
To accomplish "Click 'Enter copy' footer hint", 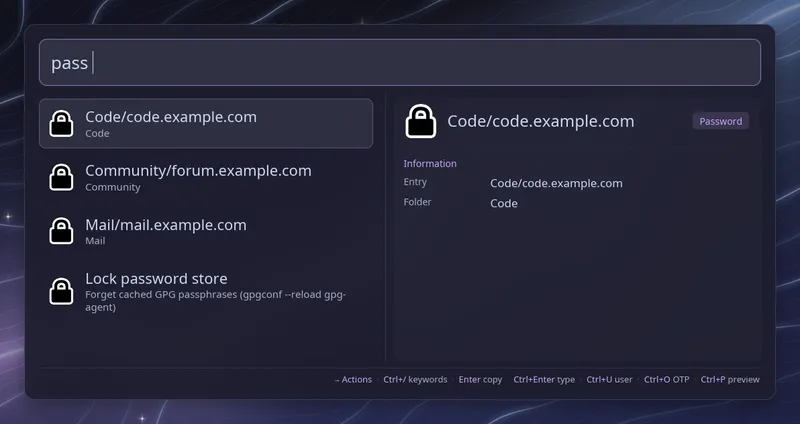I will tap(480, 380).
